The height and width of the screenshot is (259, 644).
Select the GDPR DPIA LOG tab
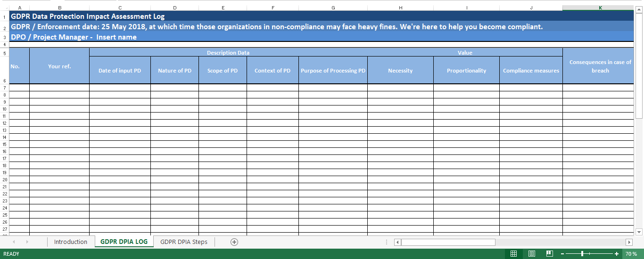(x=124, y=242)
